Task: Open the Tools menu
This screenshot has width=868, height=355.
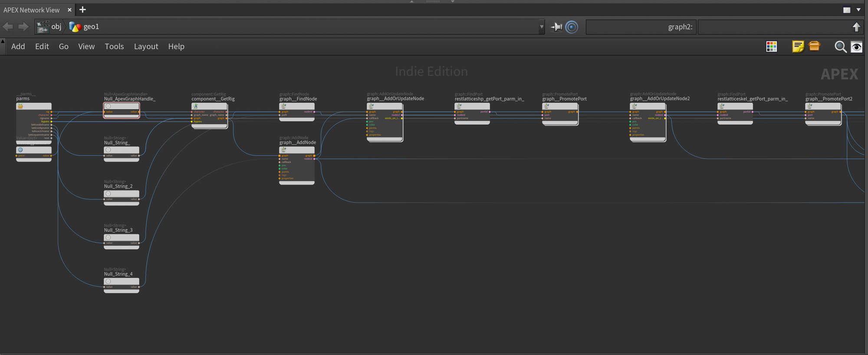Action: pyautogui.click(x=114, y=46)
